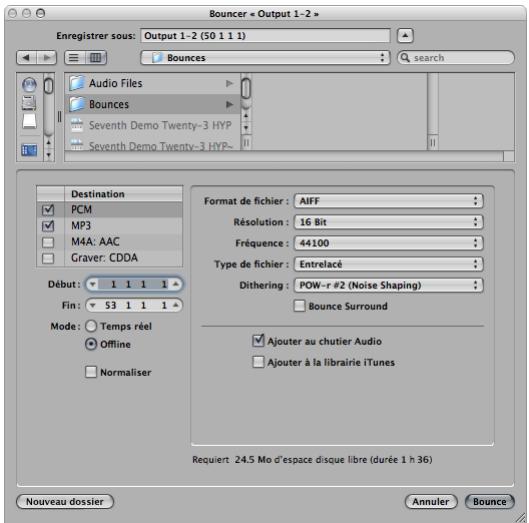Click the sidebar scroll down arrow
The image size is (529, 523).
coord(49,155)
